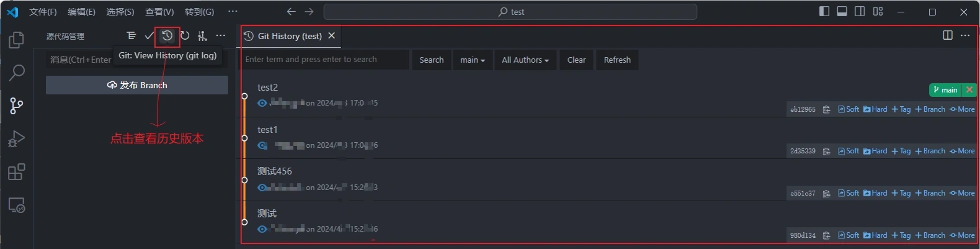
Task: Add Tag to commit e551c37
Action: click(901, 193)
